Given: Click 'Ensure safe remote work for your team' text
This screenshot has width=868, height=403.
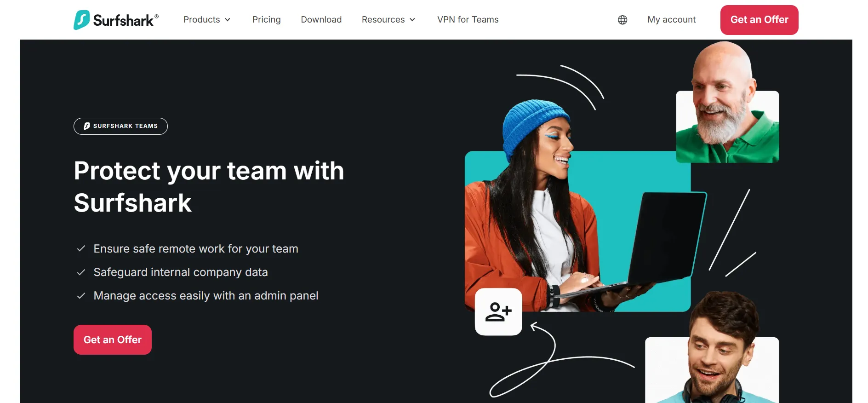Looking at the screenshot, I should point(196,249).
